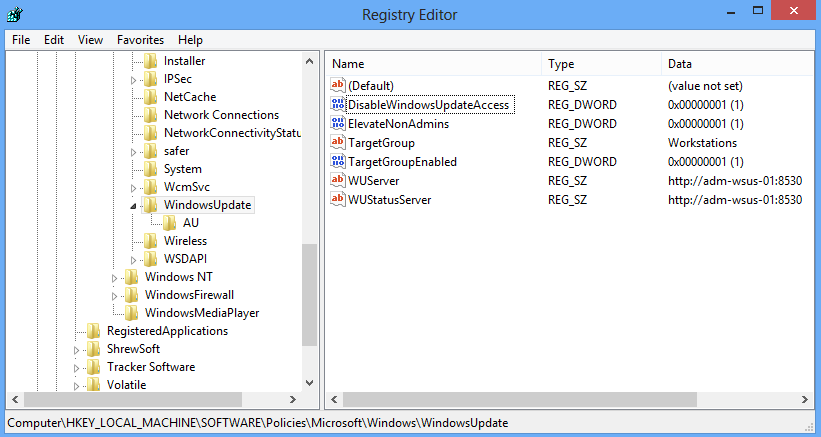Click the Installer folder icon
This screenshot has width=821, height=437.
click(x=151, y=61)
